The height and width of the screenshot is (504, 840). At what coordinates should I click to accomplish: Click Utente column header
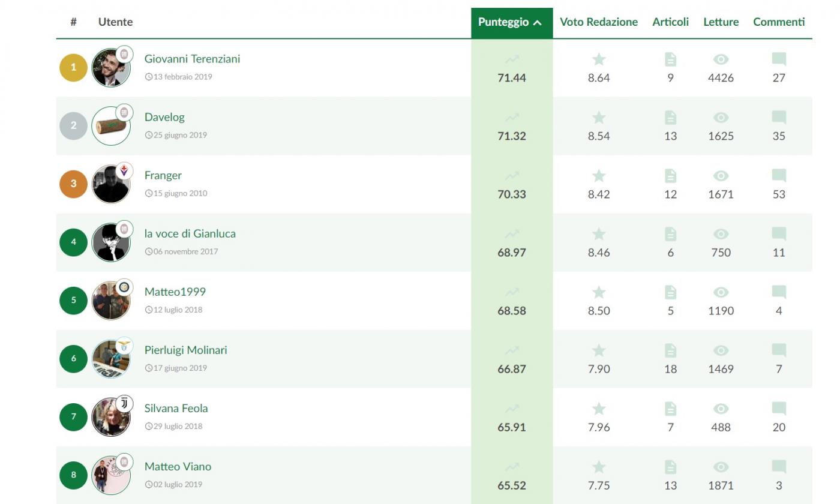115,22
